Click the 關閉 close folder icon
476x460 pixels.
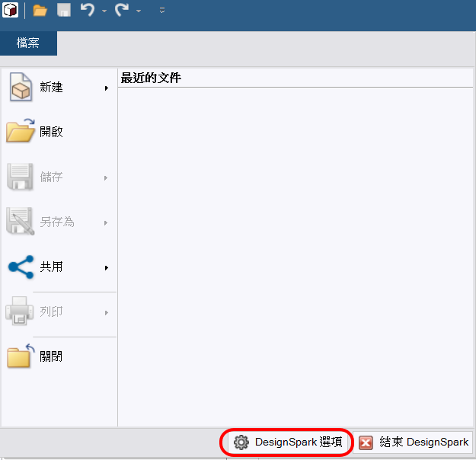pos(21,356)
